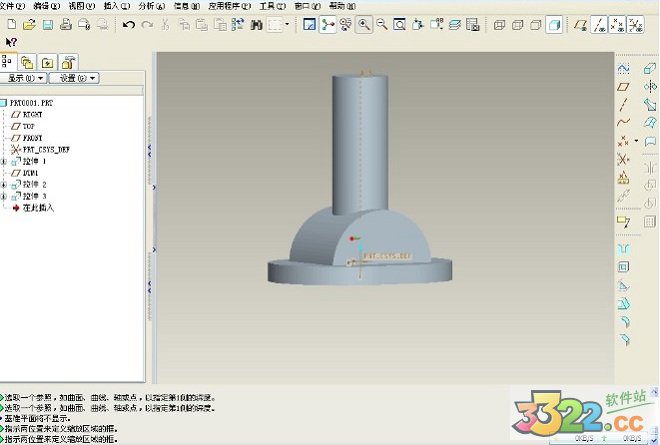
Task: Open the 编辑 (Edit) menu
Action: [x=47, y=6]
